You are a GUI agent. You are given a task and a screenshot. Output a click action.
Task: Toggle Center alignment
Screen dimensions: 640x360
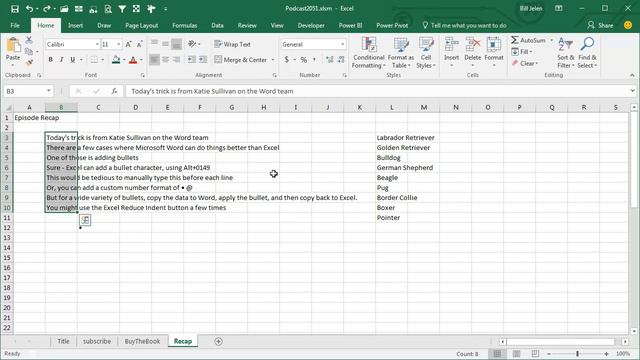(165, 60)
